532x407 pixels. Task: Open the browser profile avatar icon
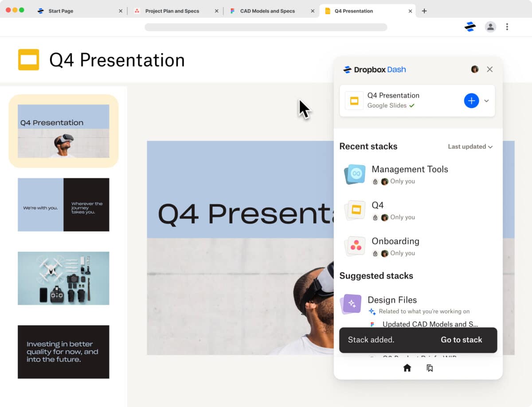pos(490,27)
